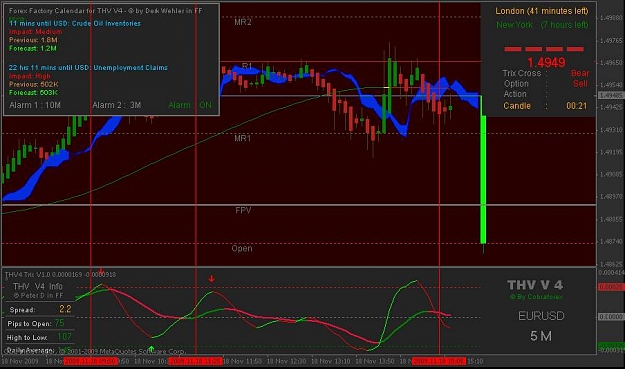Viewport: 625px width, 369px height.
Task: Click the highlighted 1.49485 current price tag
Action: click(x=611, y=96)
